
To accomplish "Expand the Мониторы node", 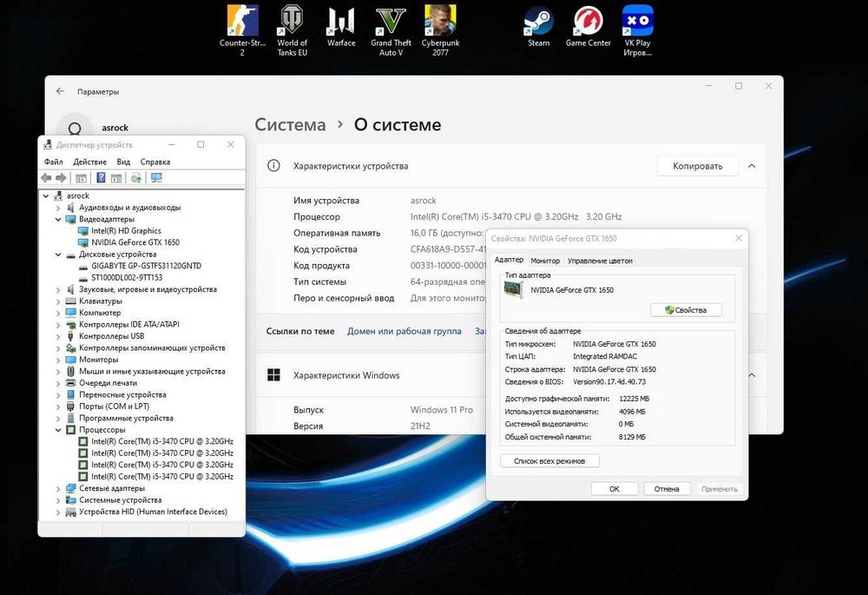I will coord(58,360).
